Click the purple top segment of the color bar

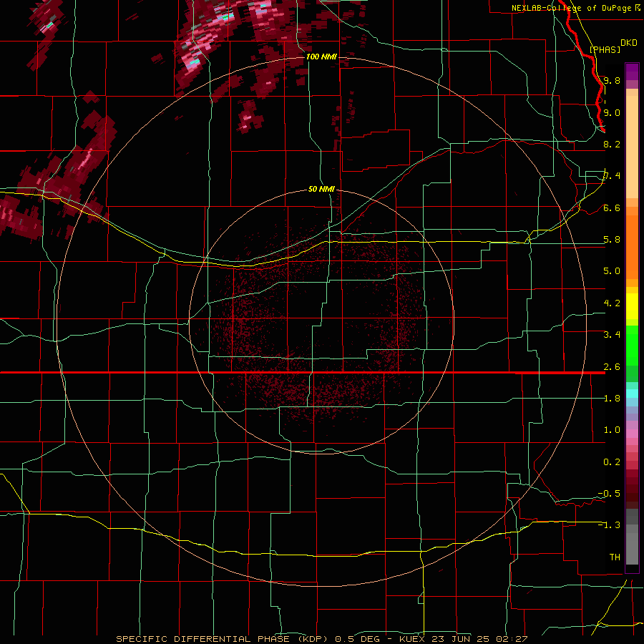click(x=632, y=72)
